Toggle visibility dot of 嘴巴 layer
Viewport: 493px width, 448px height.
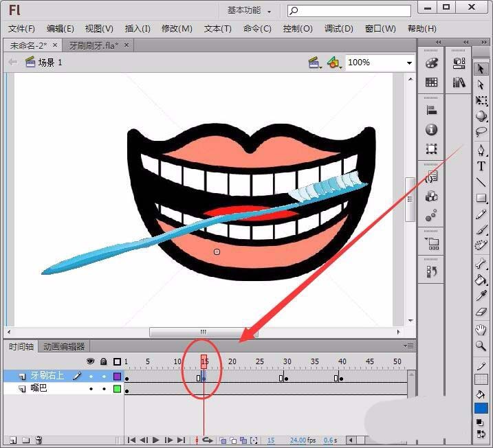91,389
